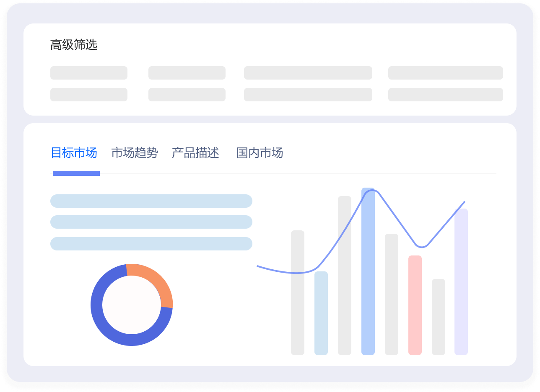Select the 产品描述 tab
The height and width of the screenshot is (392, 540).
coord(195,153)
